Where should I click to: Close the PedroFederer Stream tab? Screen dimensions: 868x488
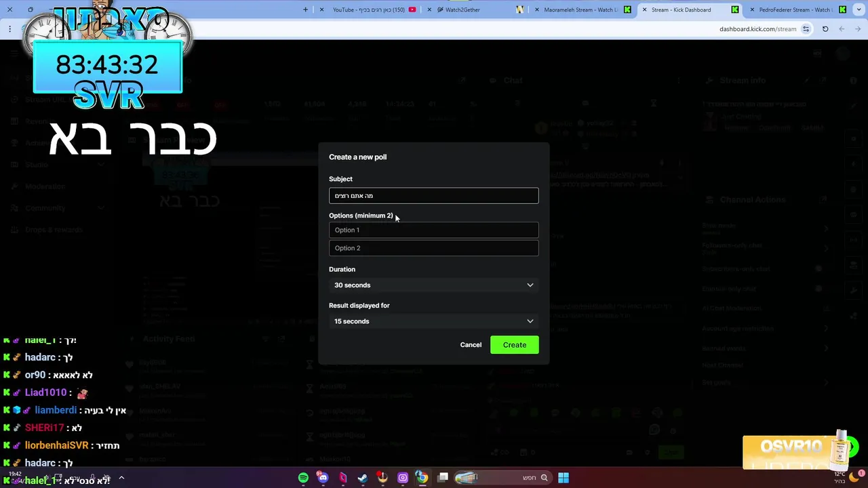click(751, 9)
